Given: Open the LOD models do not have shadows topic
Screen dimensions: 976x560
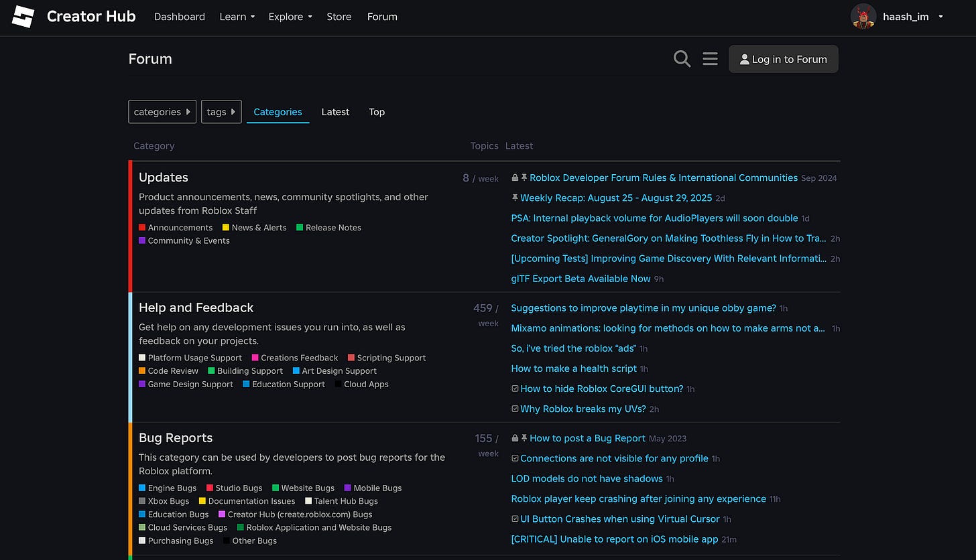Looking at the screenshot, I should (x=587, y=479).
